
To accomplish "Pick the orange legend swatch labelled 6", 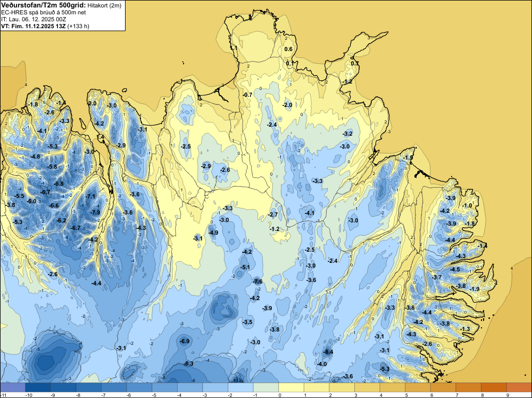I will [443, 387].
